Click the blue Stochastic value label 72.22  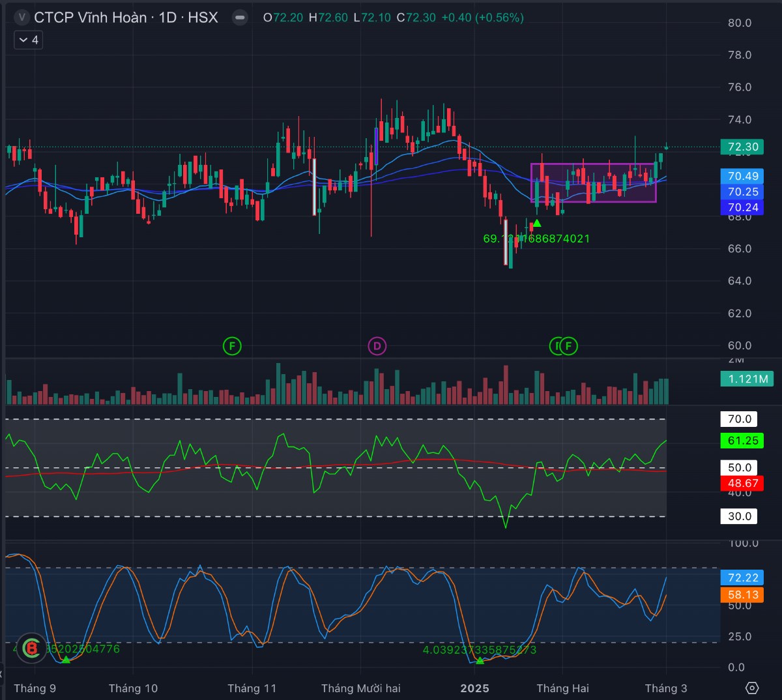(743, 577)
